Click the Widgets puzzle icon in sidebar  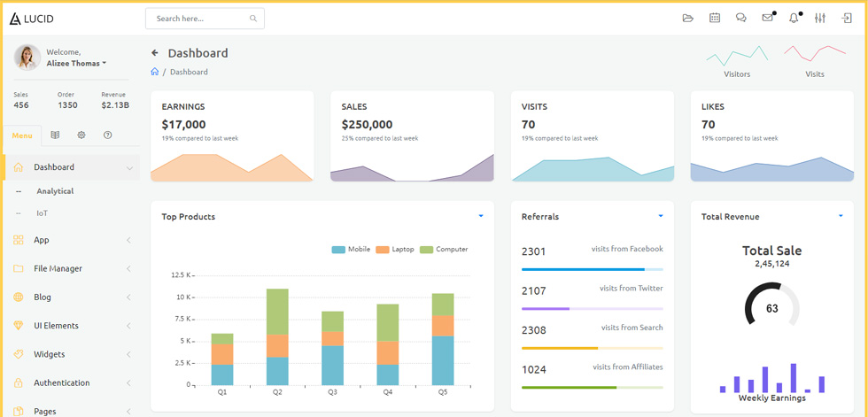click(x=19, y=354)
